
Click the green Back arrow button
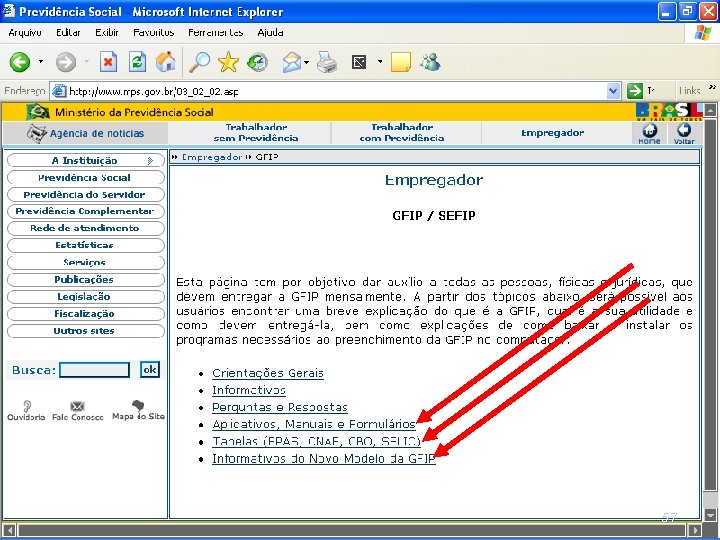tap(20, 62)
